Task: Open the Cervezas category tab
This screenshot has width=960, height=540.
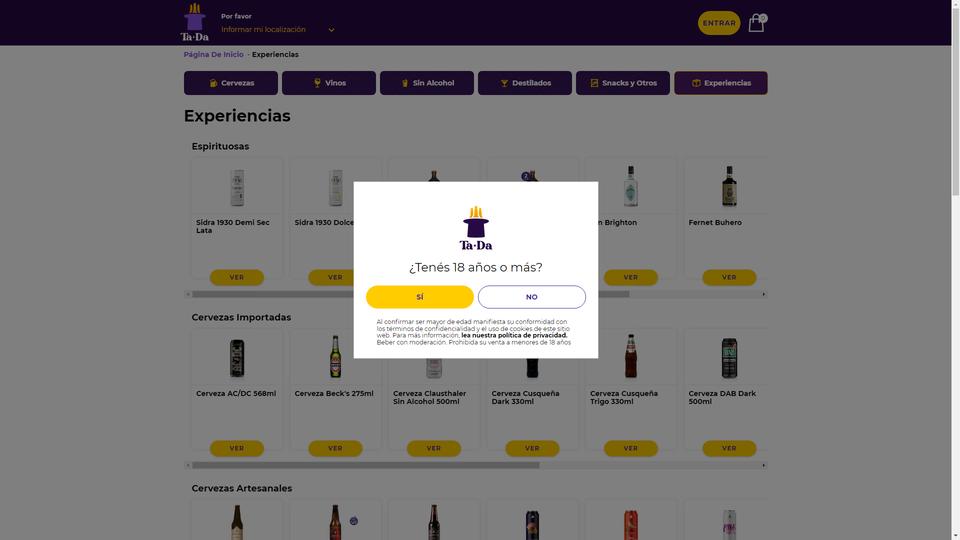Action: 231,83
